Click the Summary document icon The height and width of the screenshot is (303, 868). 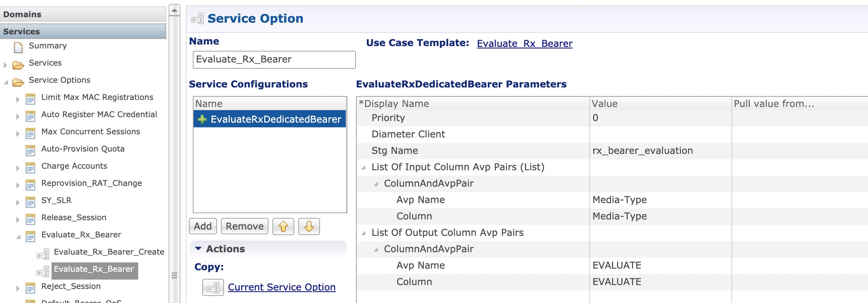point(18,47)
